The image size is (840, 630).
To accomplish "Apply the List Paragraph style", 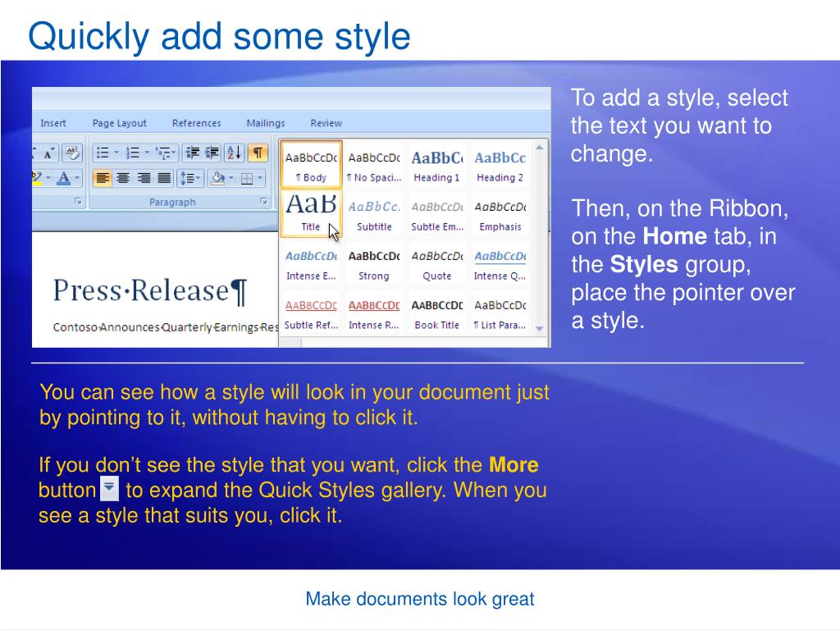I will pyautogui.click(x=500, y=314).
